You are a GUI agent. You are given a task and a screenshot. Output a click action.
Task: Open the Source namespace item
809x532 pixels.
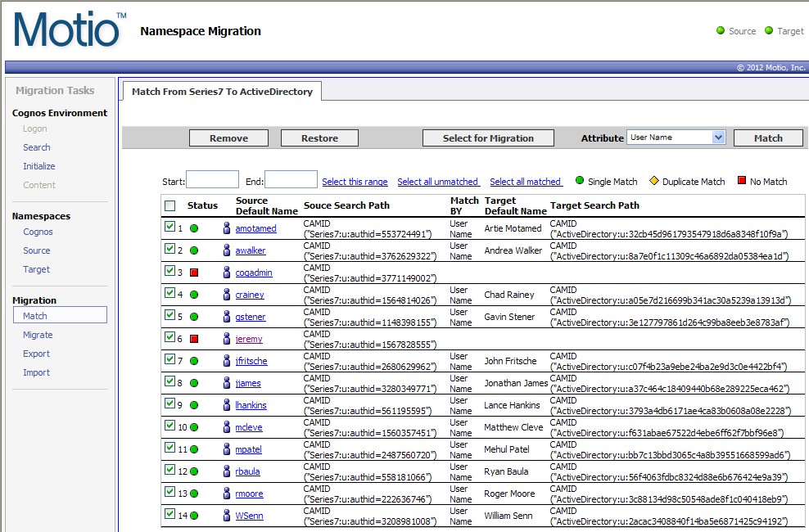[37, 250]
